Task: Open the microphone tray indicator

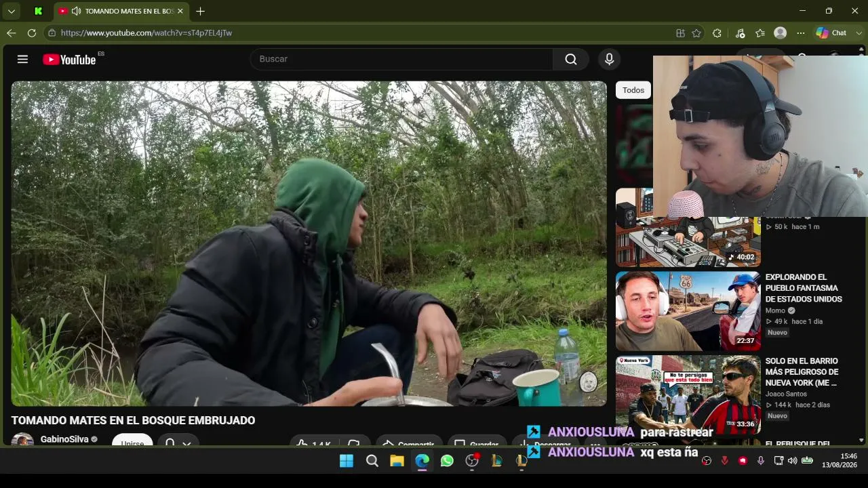Action: point(761,461)
